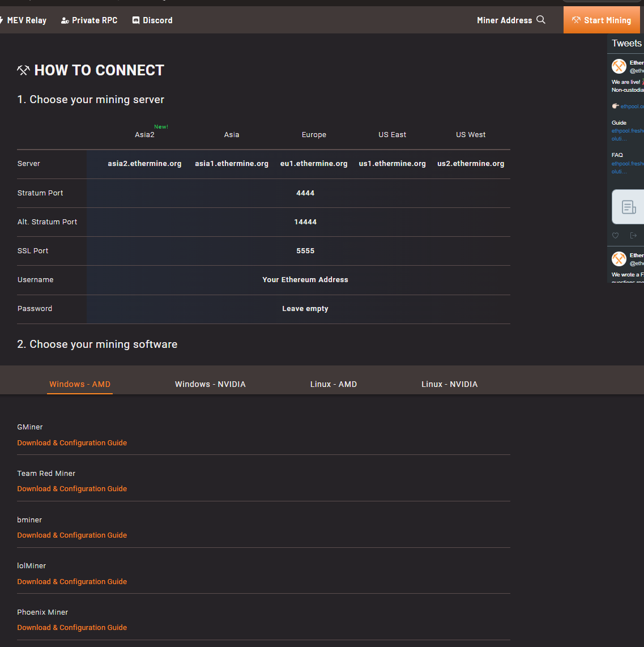Open lolMiner Download & Configuration Guide
644x647 pixels.
(72, 581)
